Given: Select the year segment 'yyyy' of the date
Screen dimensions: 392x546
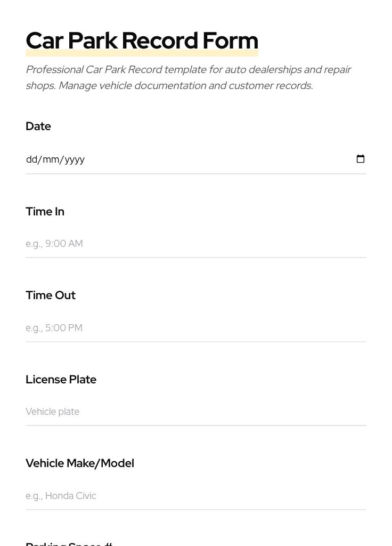Looking at the screenshot, I should tap(75, 159).
